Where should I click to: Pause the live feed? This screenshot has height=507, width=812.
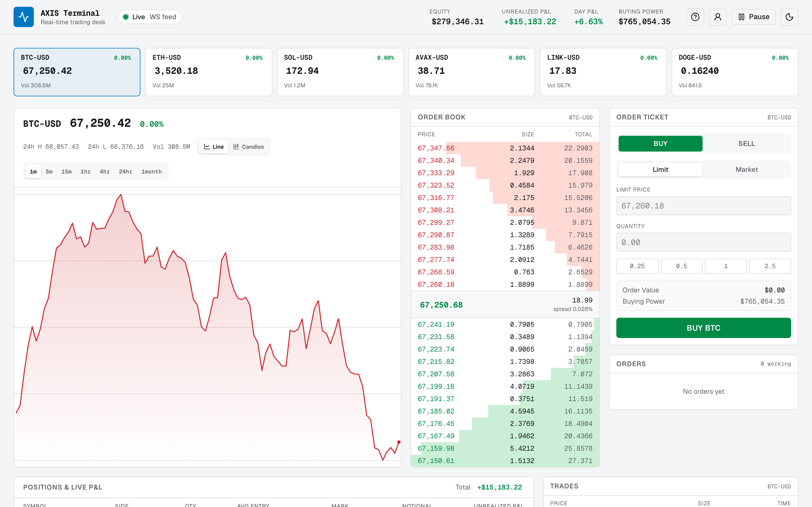click(753, 17)
